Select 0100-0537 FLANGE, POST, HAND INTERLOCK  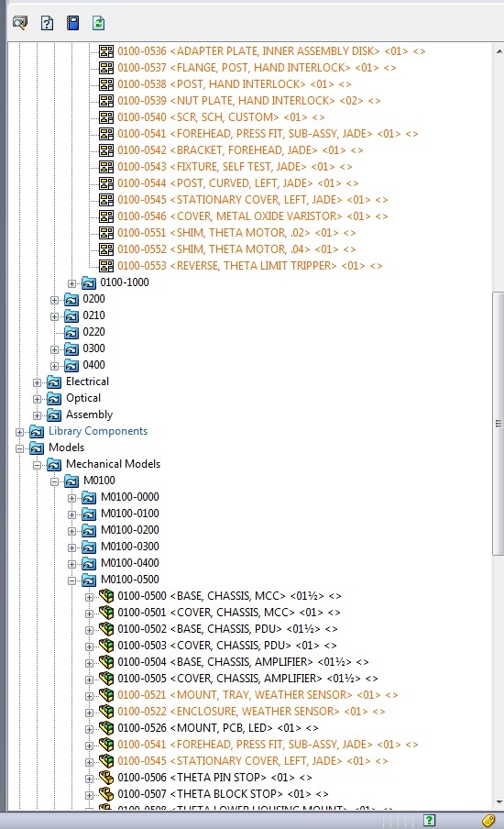click(x=257, y=68)
